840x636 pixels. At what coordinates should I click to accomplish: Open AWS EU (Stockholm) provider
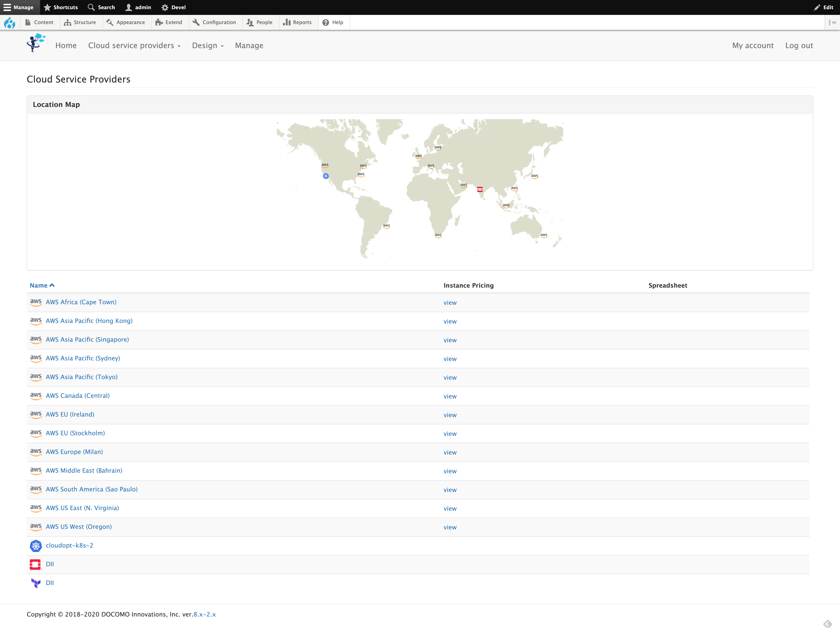click(x=75, y=433)
